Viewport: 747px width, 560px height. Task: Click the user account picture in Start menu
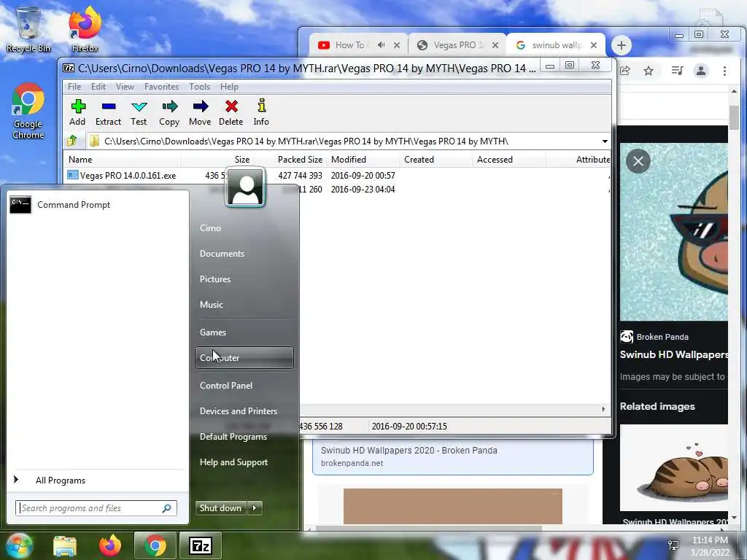[245, 187]
